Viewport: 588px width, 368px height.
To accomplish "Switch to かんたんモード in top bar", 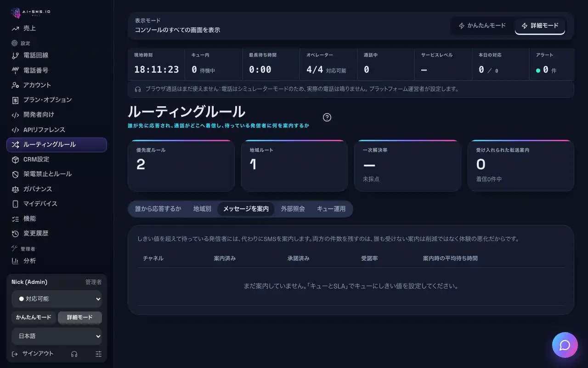I will pyautogui.click(x=482, y=26).
